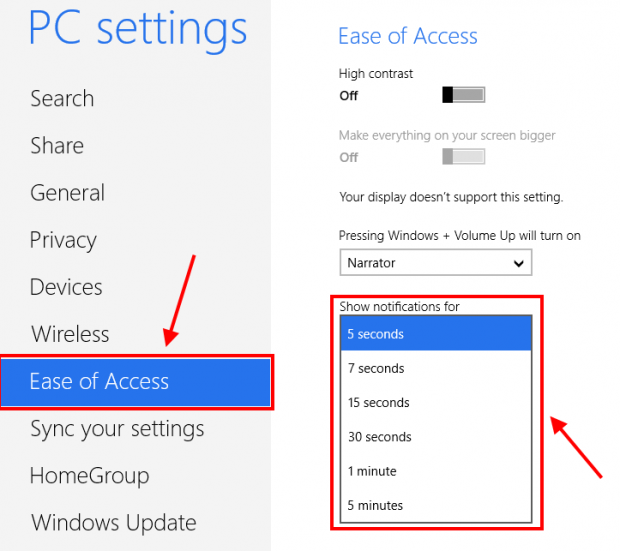Toggle the High contrast switch
This screenshot has width=620, height=551.
(x=463, y=95)
